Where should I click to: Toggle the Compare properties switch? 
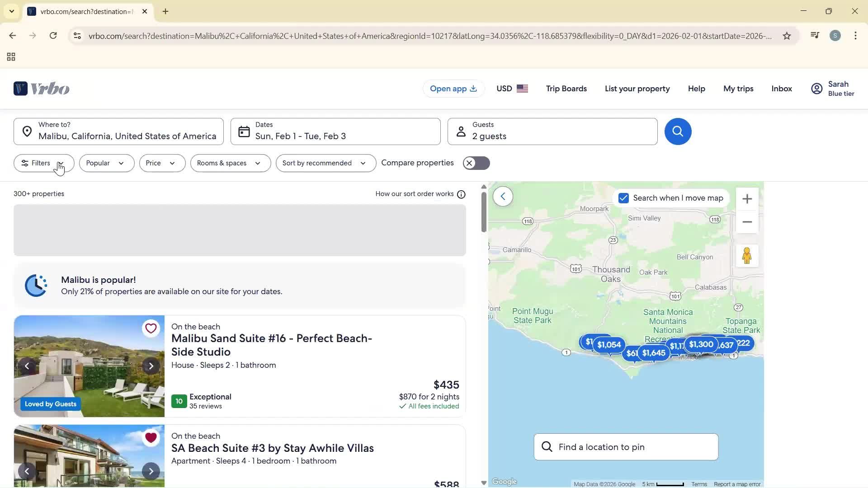476,163
